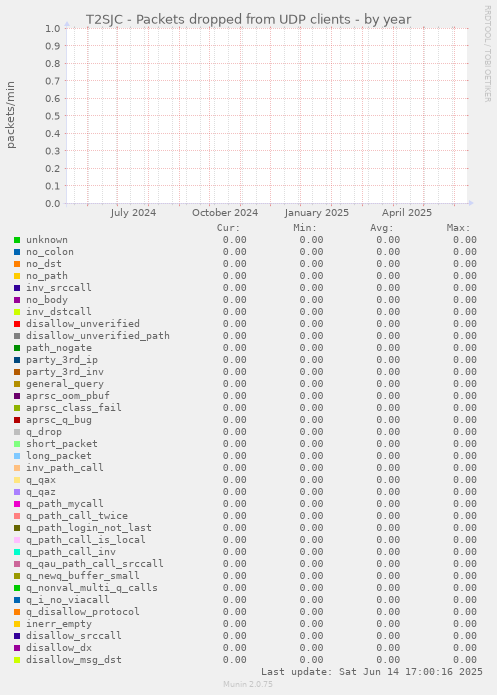The height and width of the screenshot is (695, 497).
Task: Click the party_3rd_ip legend label
Action: [62, 360]
